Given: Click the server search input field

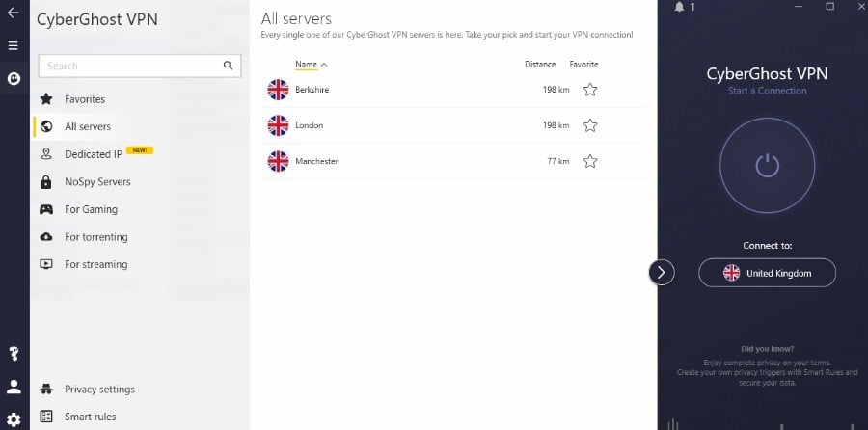Looking at the screenshot, I should (130, 66).
